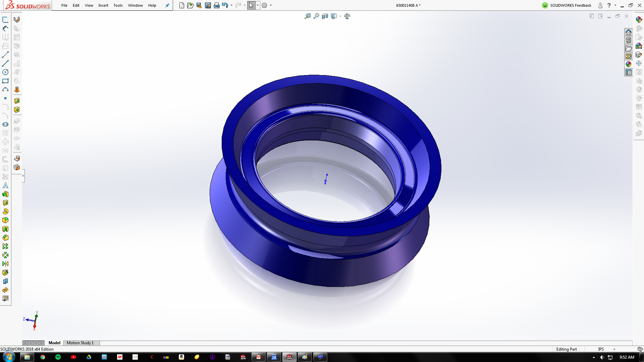This screenshot has width=644, height=362.
Task: Click the IPS unit system control
Action: tap(600, 349)
